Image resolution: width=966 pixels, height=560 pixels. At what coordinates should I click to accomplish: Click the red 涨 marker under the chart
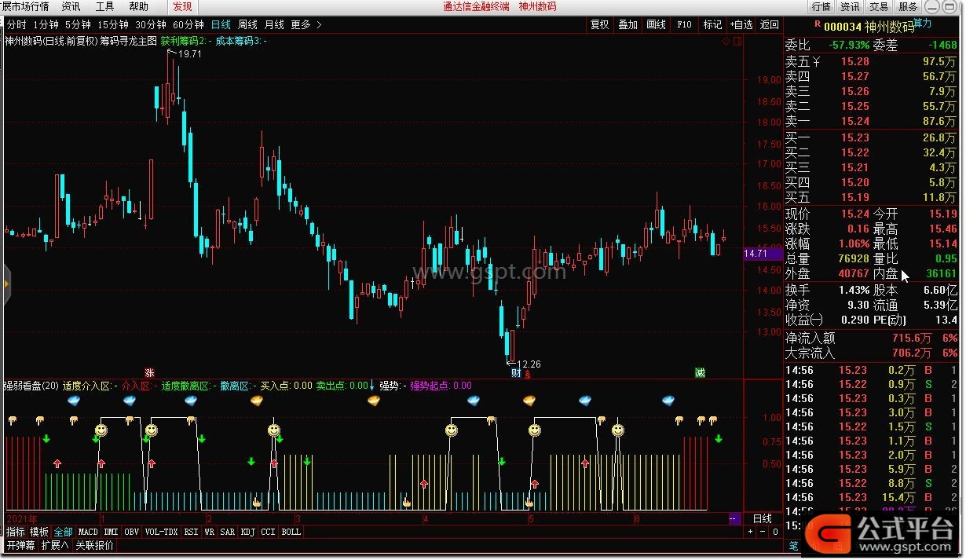149,372
